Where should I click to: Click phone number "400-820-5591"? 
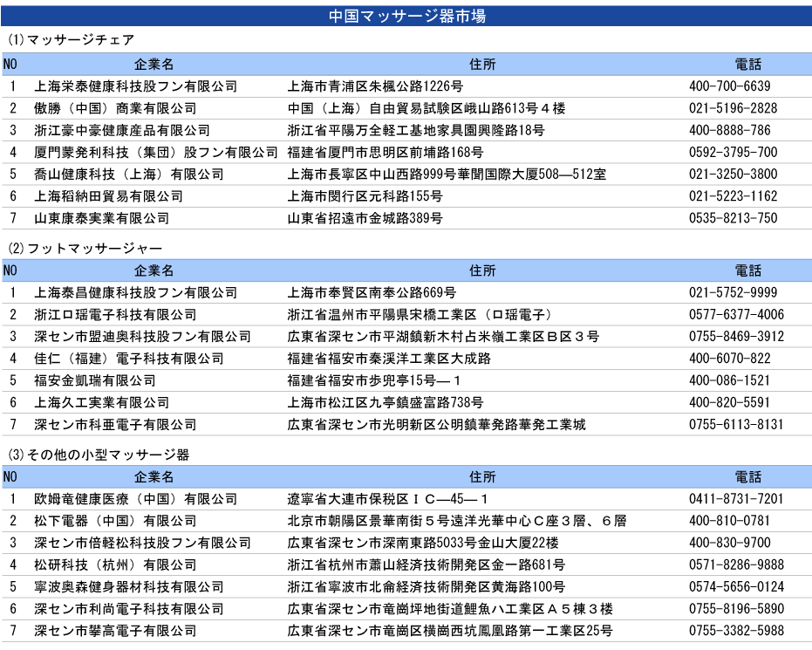tap(730, 402)
